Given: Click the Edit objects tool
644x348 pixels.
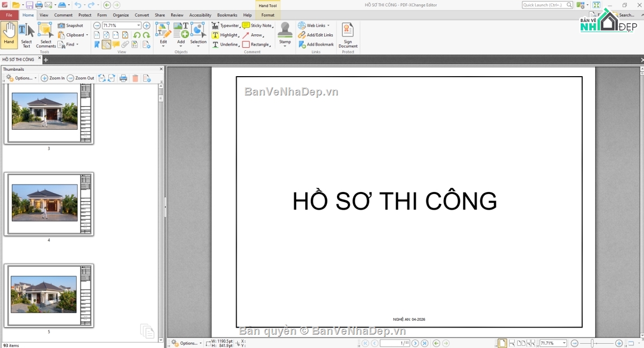Looking at the screenshot, I should point(163,34).
